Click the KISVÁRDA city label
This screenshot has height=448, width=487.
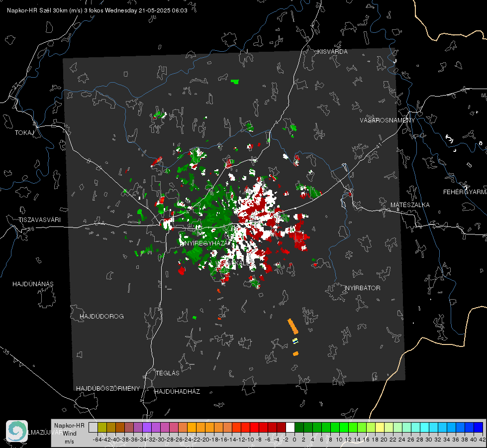point(332,52)
